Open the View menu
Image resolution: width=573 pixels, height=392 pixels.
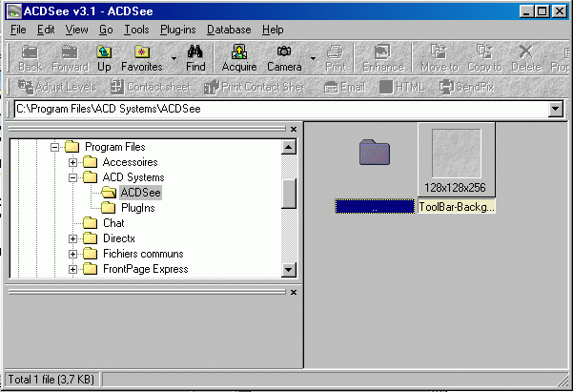(76, 30)
